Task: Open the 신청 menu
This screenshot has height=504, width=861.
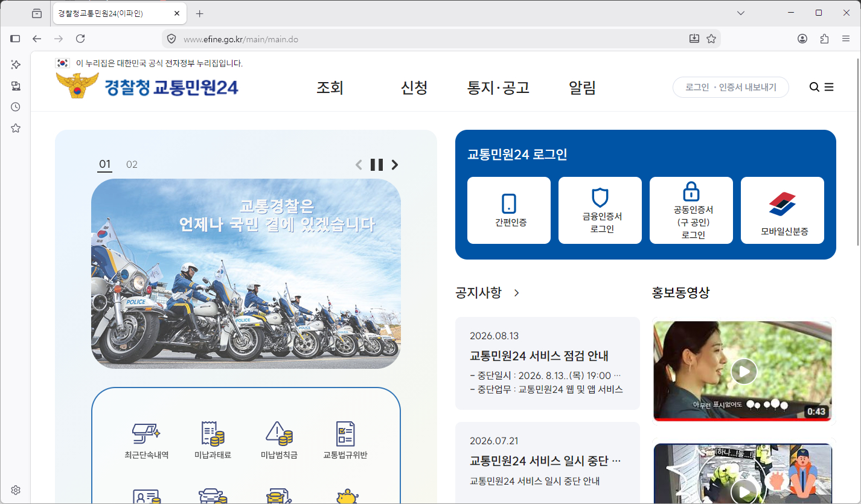Action: click(x=414, y=88)
